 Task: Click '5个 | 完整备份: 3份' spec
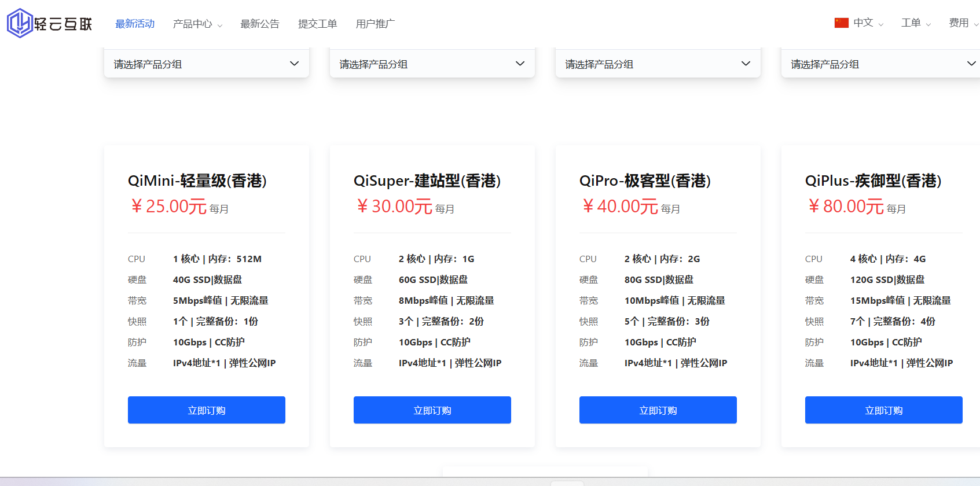pyautogui.click(x=667, y=321)
